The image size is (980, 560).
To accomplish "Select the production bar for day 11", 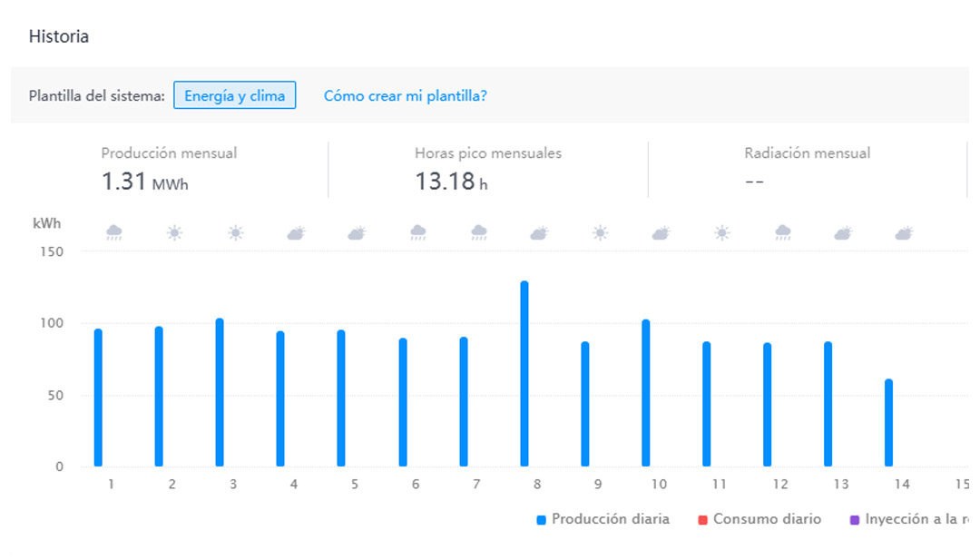I will [706, 404].
